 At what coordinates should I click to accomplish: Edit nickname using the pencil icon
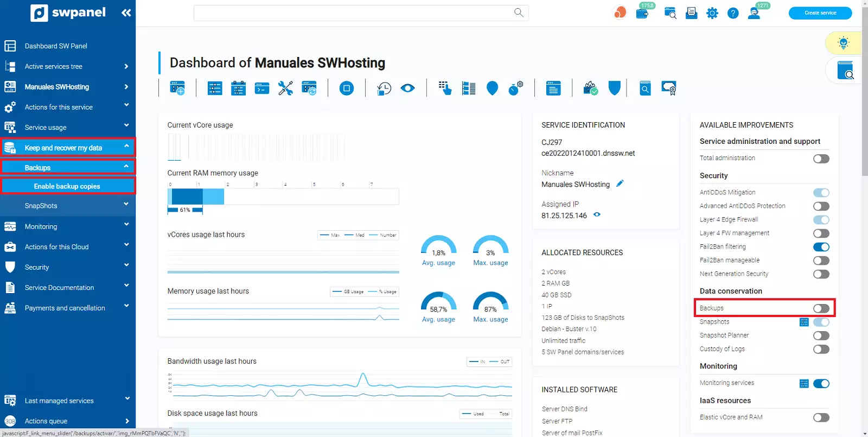(x=620, y=184)
